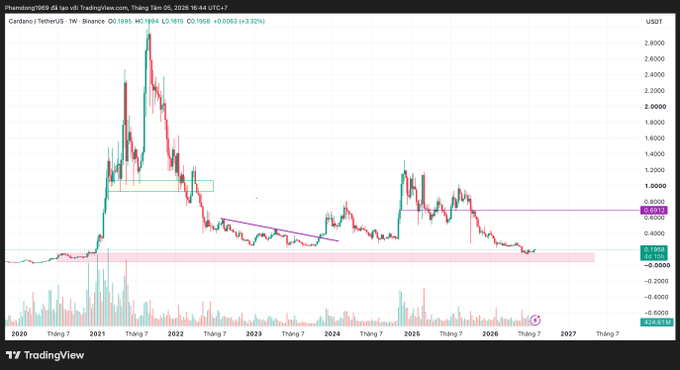Screen dimensions: 680x370
Task: Click the 2025 time axis label
Action: [412, 334]
